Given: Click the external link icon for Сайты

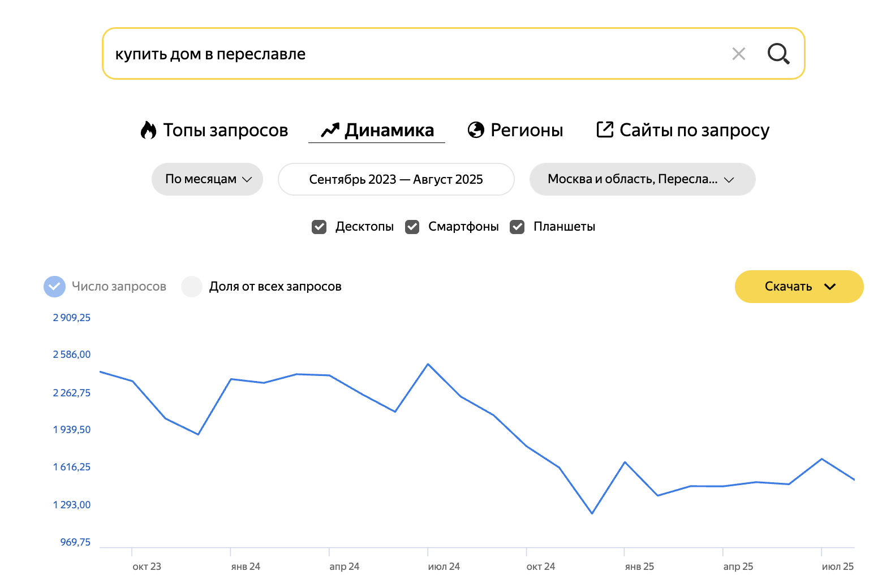Looking at the screenshot, I should [x=605, y=129].
